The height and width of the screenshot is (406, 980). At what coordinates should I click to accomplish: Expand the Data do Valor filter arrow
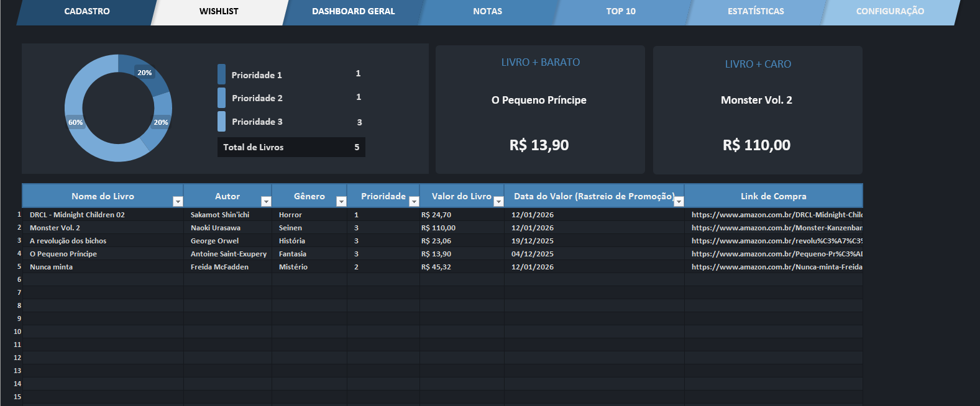point(679,201)
